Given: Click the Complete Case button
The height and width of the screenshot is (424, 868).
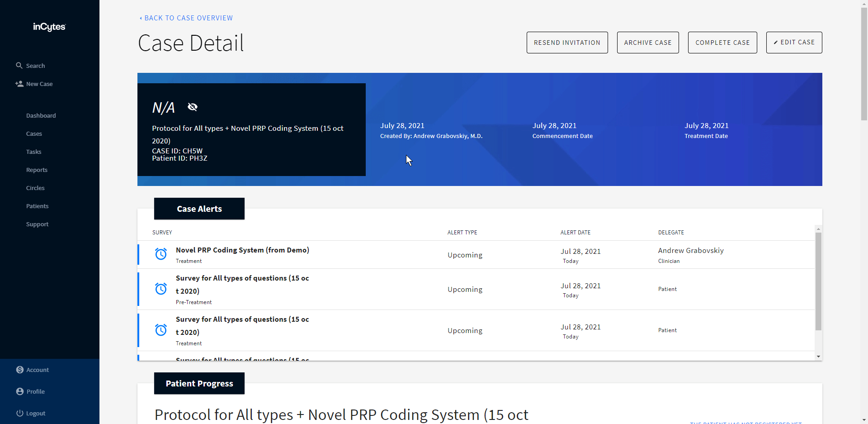Looking at the screenshot, I should tap(722, 43).
